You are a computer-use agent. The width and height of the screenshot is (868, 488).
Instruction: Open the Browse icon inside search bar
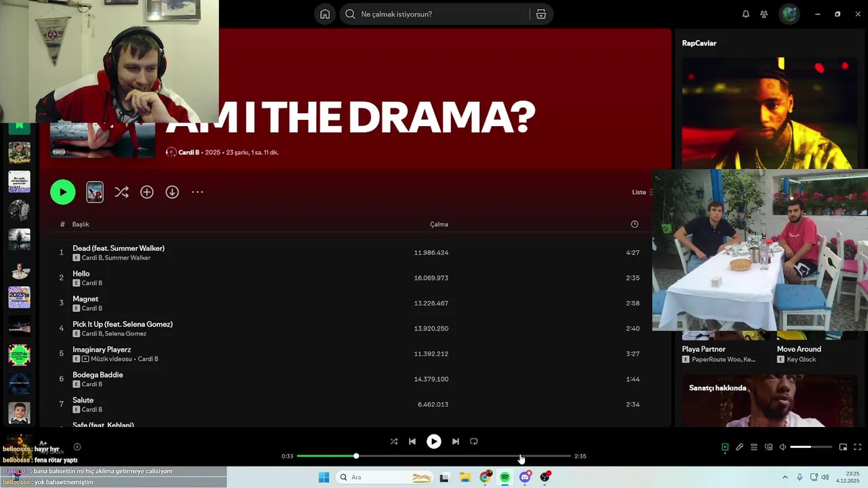coord(541,14)
